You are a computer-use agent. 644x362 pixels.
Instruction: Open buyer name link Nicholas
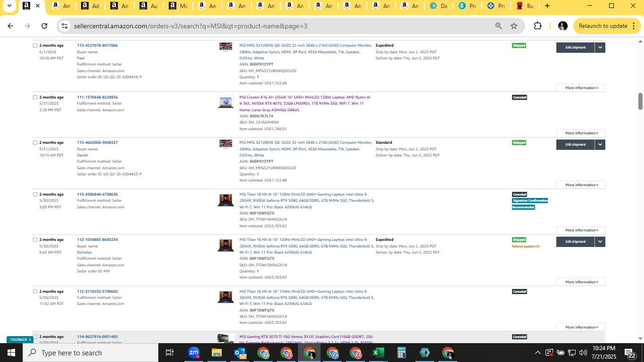(84, 252)
